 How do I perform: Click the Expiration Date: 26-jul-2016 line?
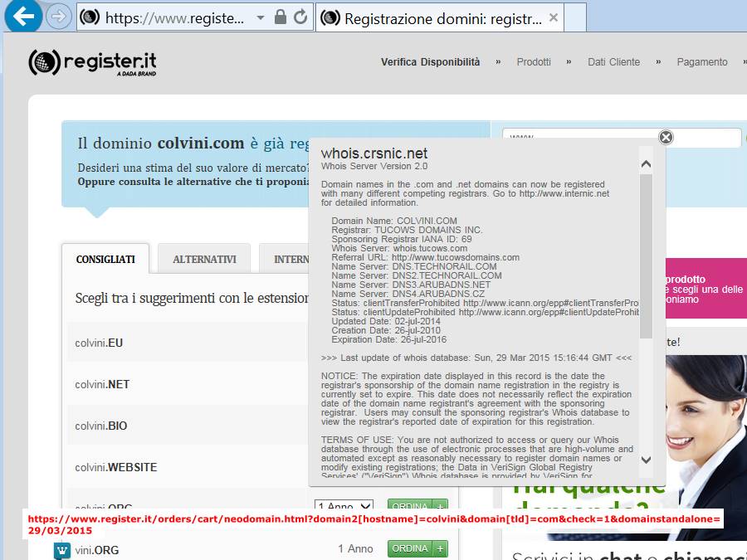(x=388, y=339)
